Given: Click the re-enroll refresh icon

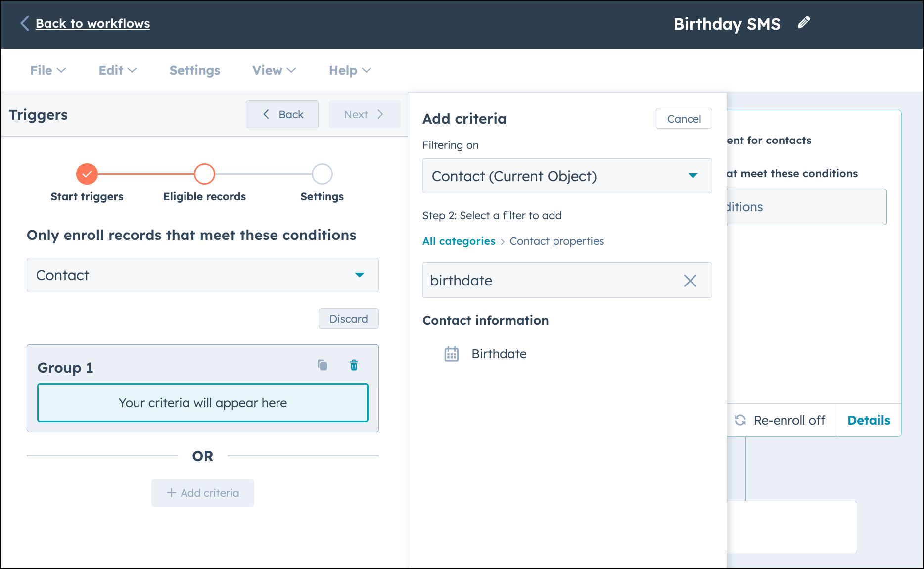Looking at the screenshot, I should coord(740,420).
